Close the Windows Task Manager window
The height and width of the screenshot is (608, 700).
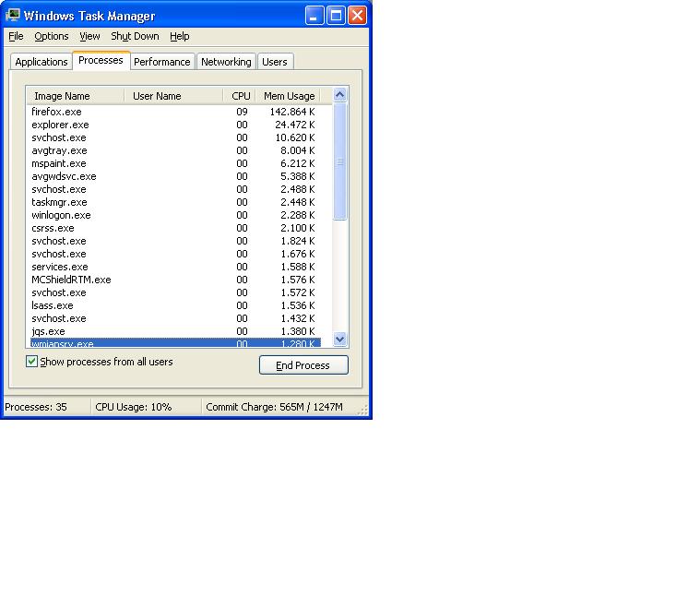pyautogui.click(x=358, y=16)
